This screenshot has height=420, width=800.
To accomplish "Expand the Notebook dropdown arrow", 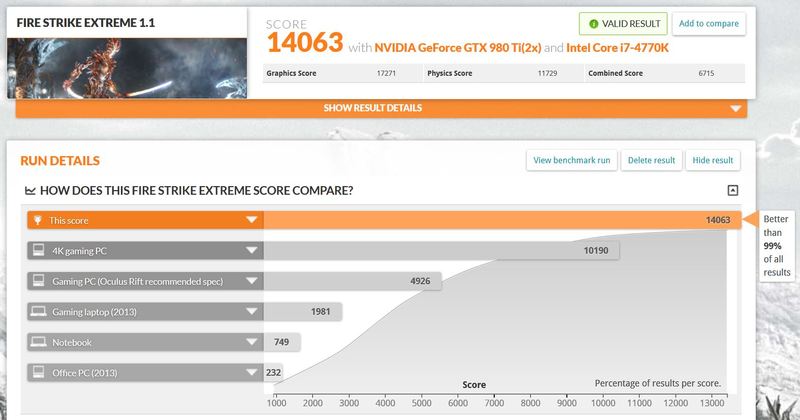I will [x=252, y=342].
